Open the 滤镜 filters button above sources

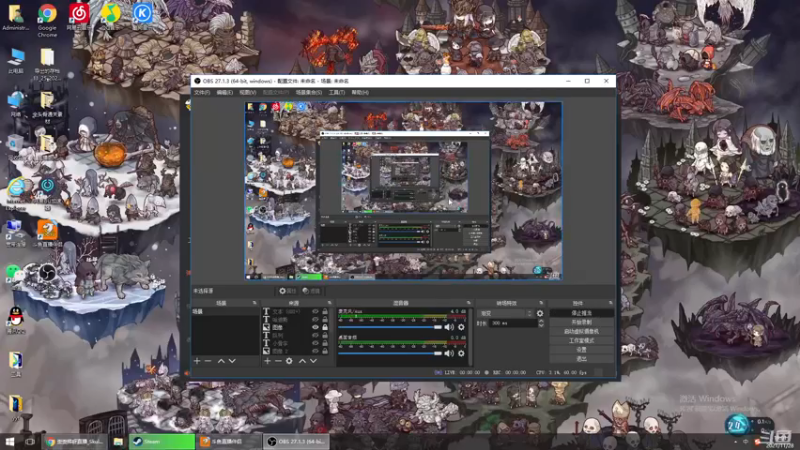click(311, 291)
